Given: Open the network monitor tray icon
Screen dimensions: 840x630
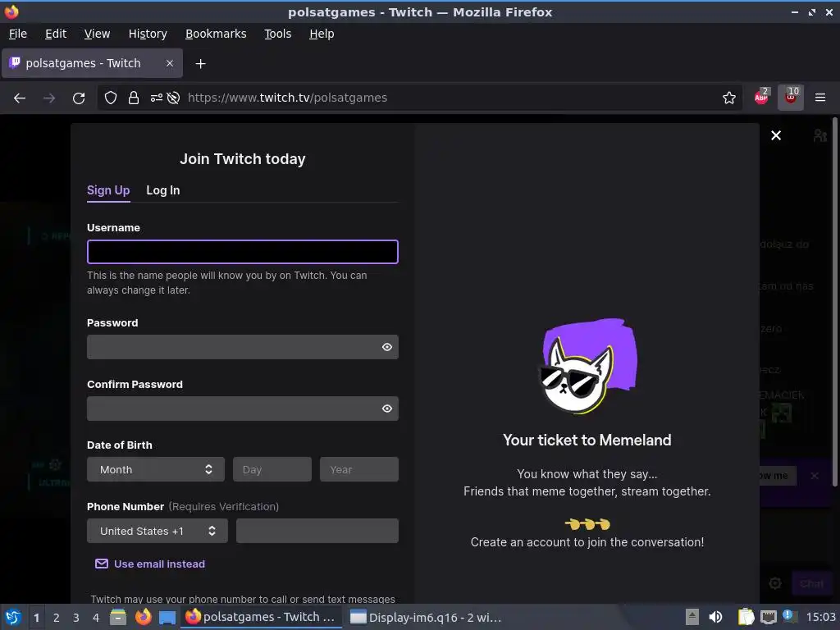Looking at the screenshot, I should pyautogui.click(x=768, y=617).
